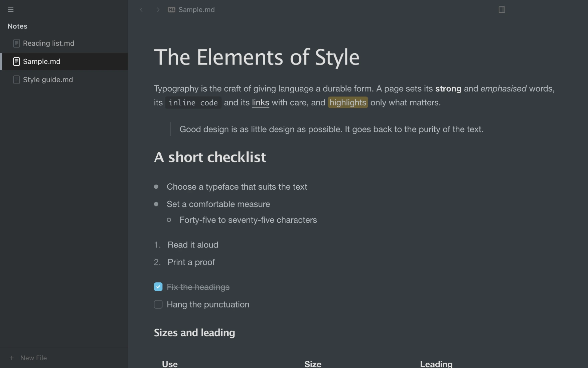Go forward using the right arrow
588x368 pixels.
click(158, 10)
